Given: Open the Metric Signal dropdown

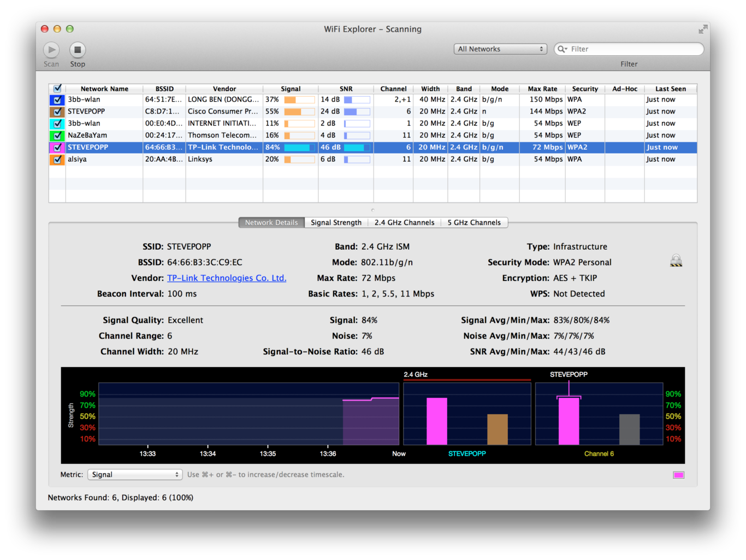Looking at the screenshot, I should (135, 475).
